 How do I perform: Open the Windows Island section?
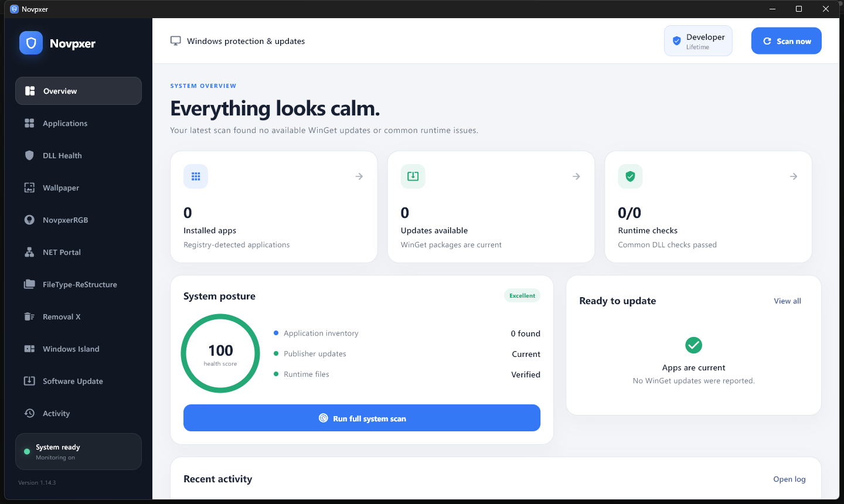point(79,349)
